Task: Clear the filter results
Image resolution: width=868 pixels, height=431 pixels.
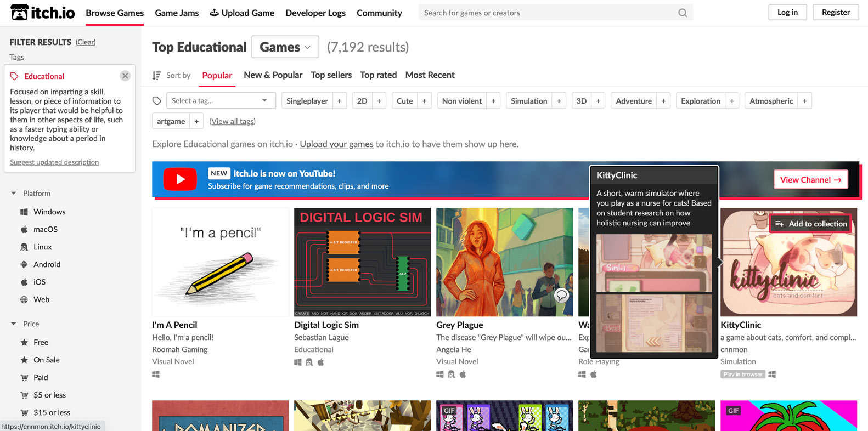Action: point(86,42)
